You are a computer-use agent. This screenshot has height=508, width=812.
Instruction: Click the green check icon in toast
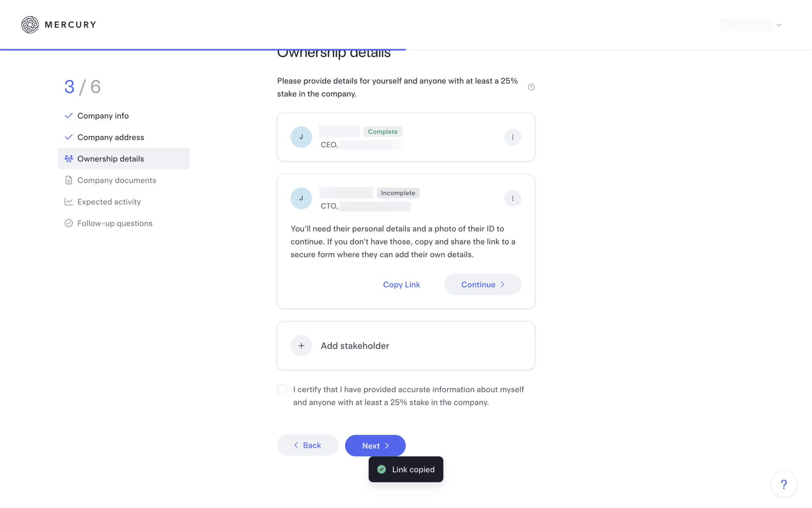tap(381, 469)
